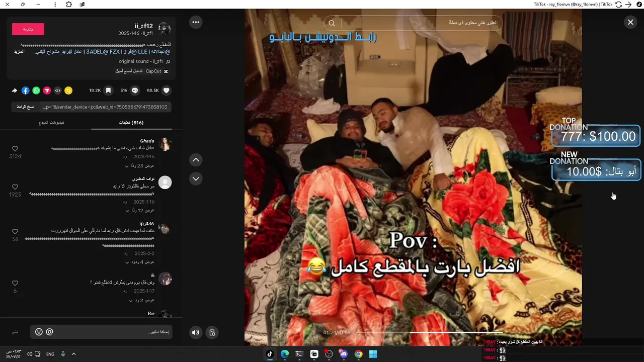Expand the 2 replies under '&' comment
Screen dimensions: 644x362
tap(141, 301)
